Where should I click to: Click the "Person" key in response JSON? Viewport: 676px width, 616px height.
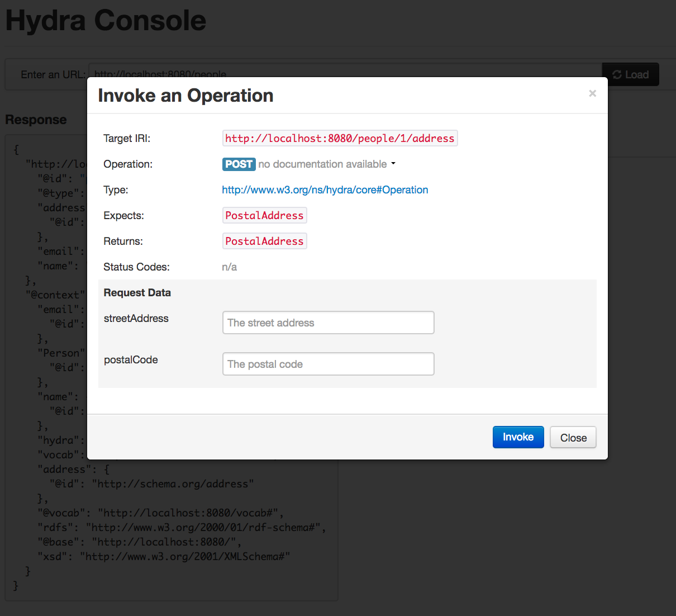click(61, 353)
